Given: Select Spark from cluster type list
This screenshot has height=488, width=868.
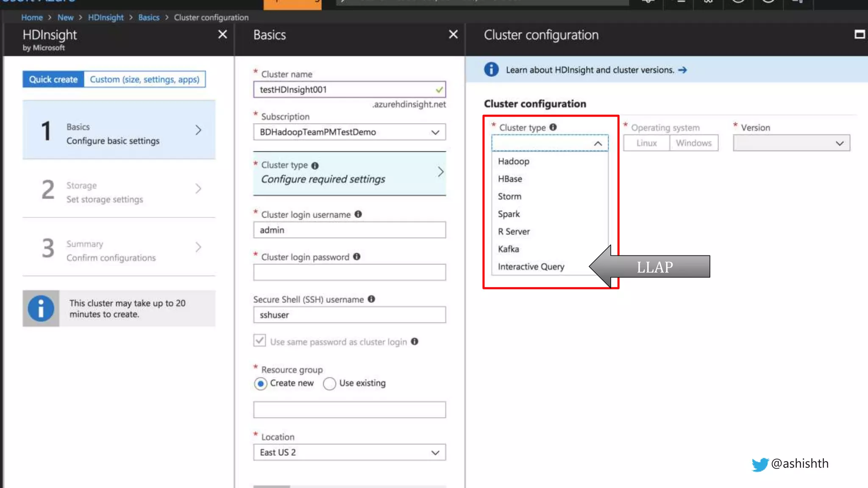Looking at the screenshot, I should pyautogui.click(x=509, y=214).
